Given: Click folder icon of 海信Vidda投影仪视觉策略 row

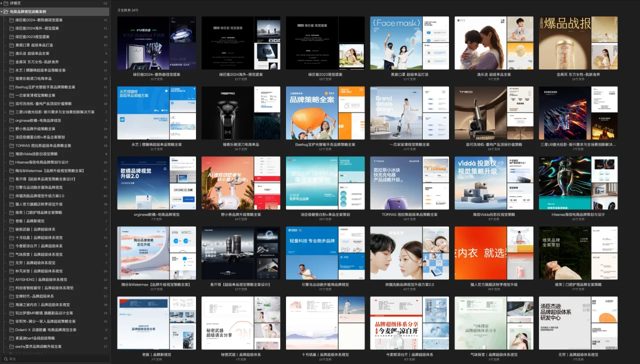Looking at the screenshot, I should [11, 154].
